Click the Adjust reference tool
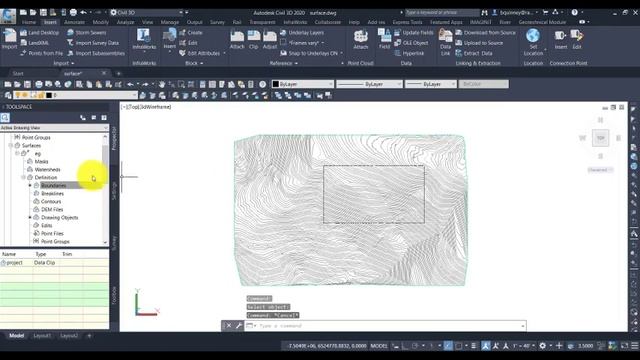This screenshot has width=640, height=360. 269,40
